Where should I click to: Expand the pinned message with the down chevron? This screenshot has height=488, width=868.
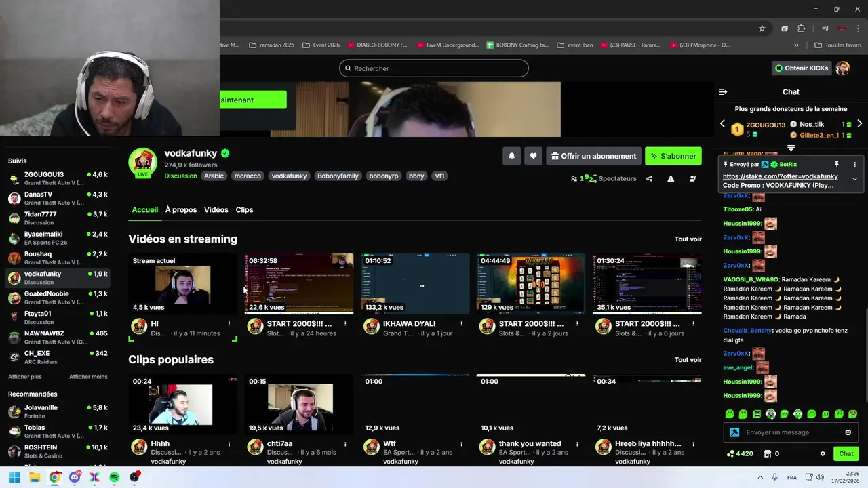[x=854, y=179]
